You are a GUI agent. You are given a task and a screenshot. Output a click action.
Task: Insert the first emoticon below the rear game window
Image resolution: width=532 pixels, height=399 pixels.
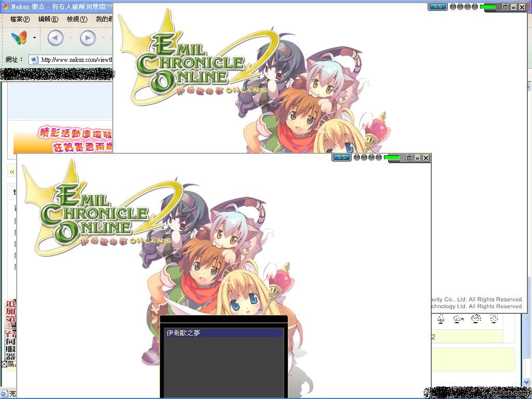point(441,318)
